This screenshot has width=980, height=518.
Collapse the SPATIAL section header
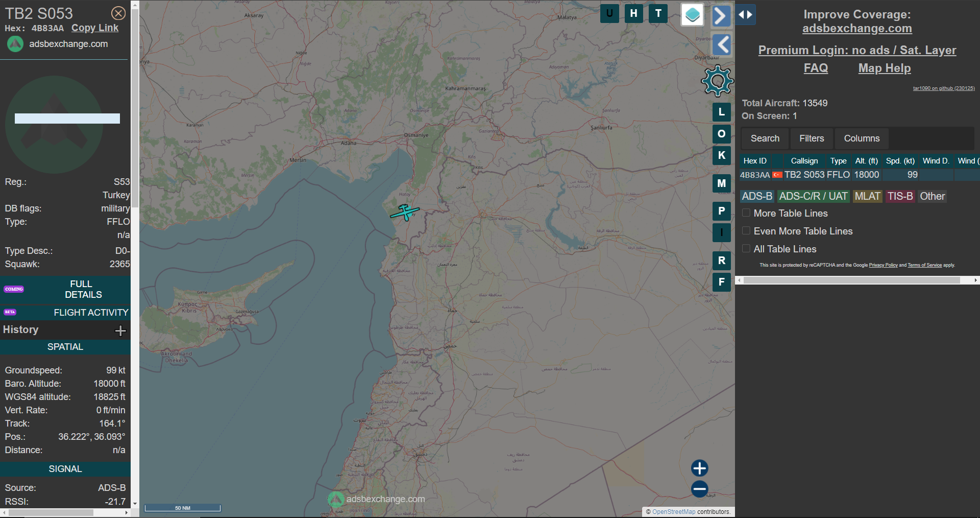coord(65,347)
